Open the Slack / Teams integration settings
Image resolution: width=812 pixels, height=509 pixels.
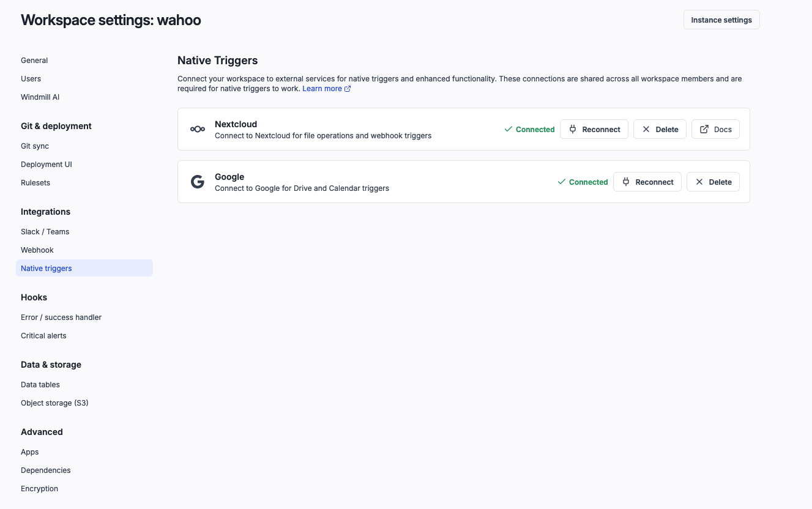[x=45, y=231]
